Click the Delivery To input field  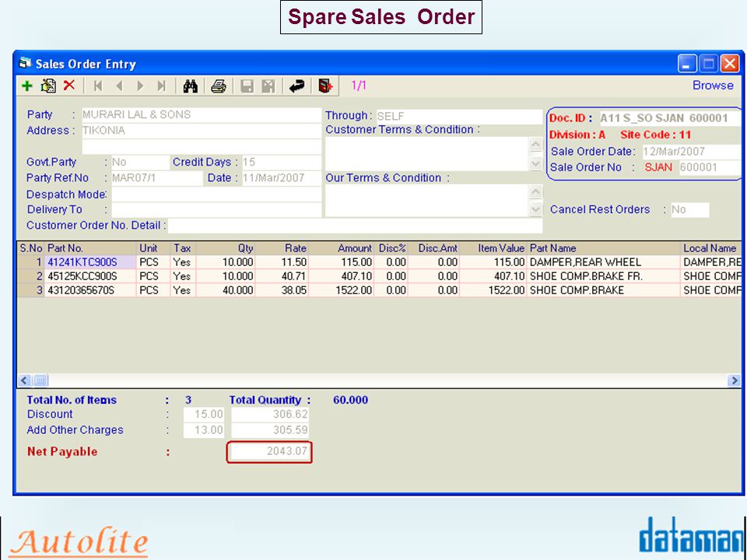[x=216, y=209]
